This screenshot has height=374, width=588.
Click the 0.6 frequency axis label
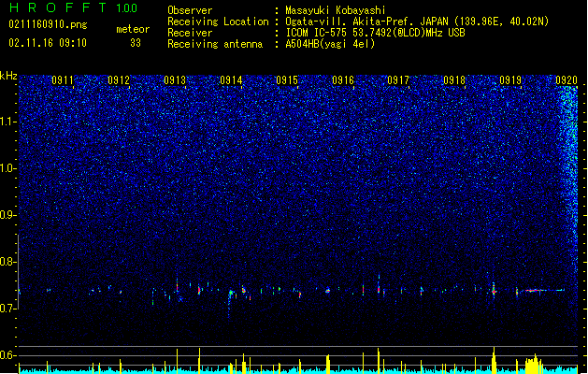[x=8, y=355]
